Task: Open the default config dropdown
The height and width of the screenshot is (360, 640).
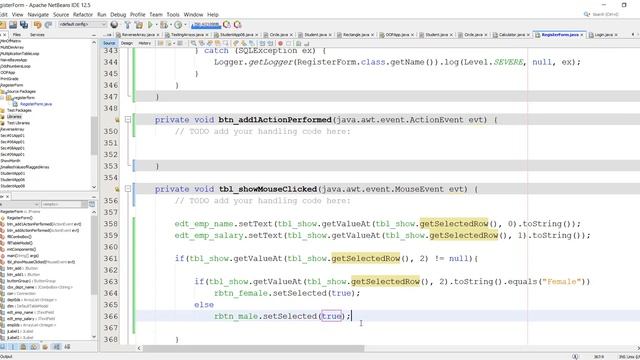Action: click(82, 24)
